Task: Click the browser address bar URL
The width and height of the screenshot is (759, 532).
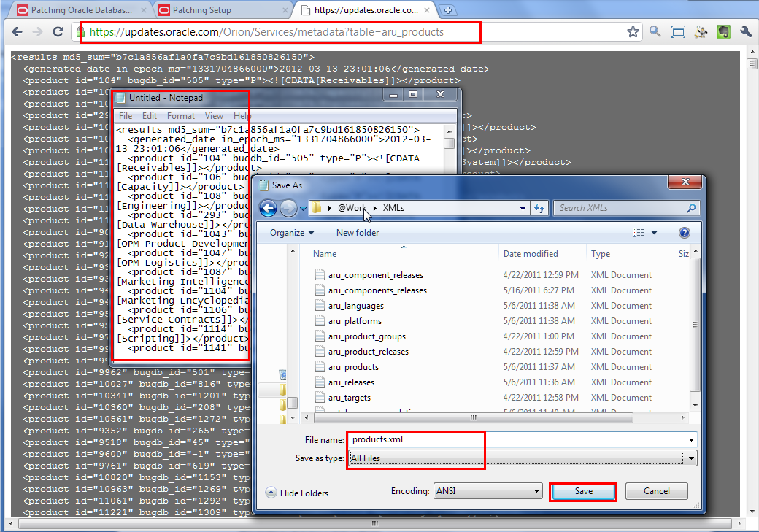Action: point(266,32)
